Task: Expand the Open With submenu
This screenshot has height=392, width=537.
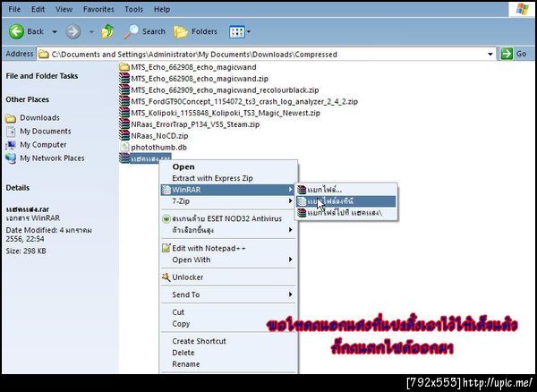Action: tap(290, 260)
